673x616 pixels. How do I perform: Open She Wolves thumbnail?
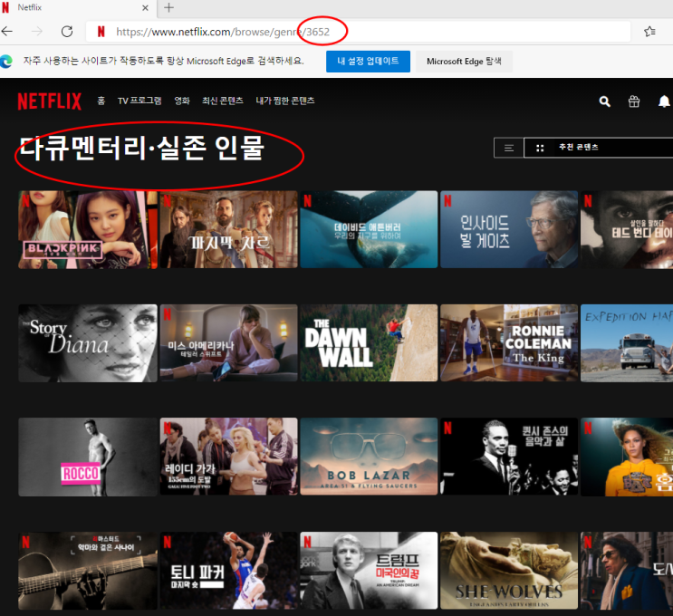pos(509,571)
